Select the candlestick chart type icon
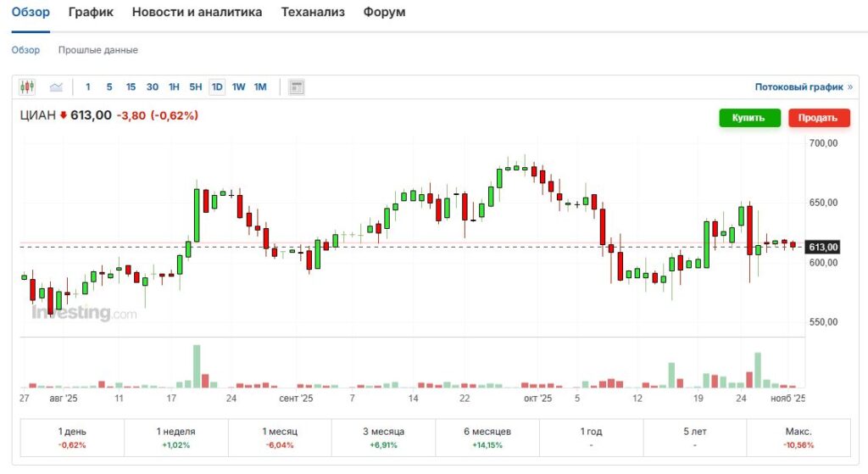Image resolution: width=868 pixels, height=474 pixels. pos(27,86)
